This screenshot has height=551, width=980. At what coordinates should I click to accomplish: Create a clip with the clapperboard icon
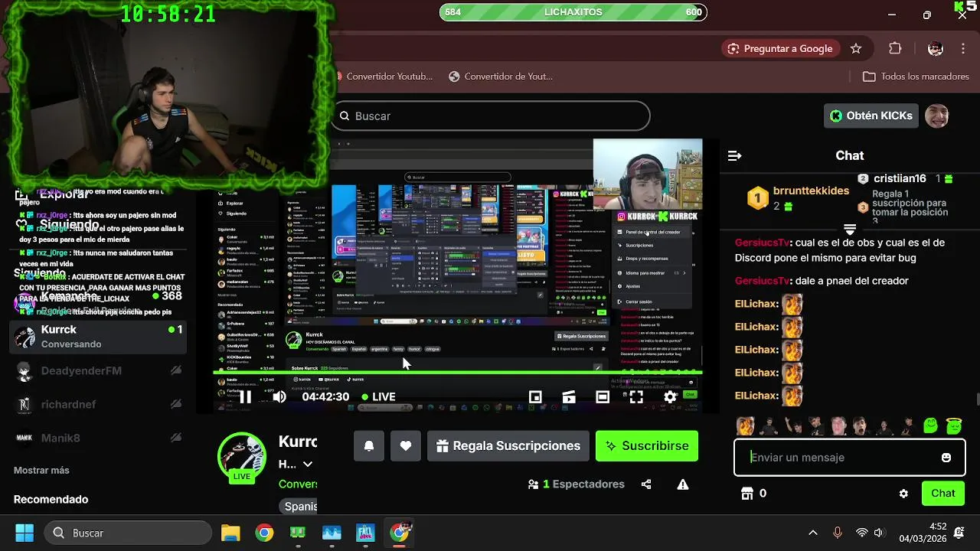click(569, 396)
